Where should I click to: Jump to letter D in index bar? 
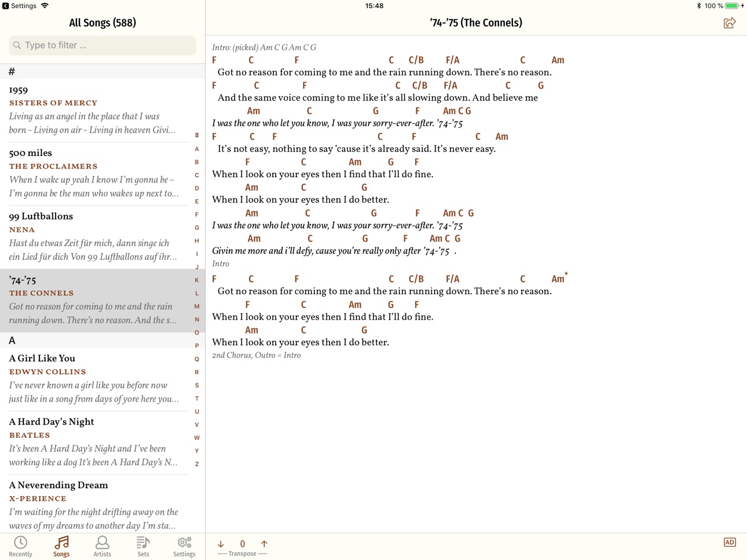[x=197, y=188]
